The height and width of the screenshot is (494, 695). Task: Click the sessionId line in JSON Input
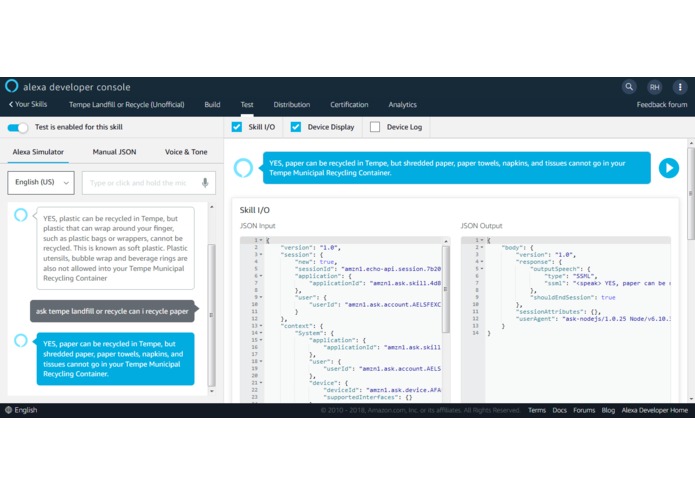[368, 269]
